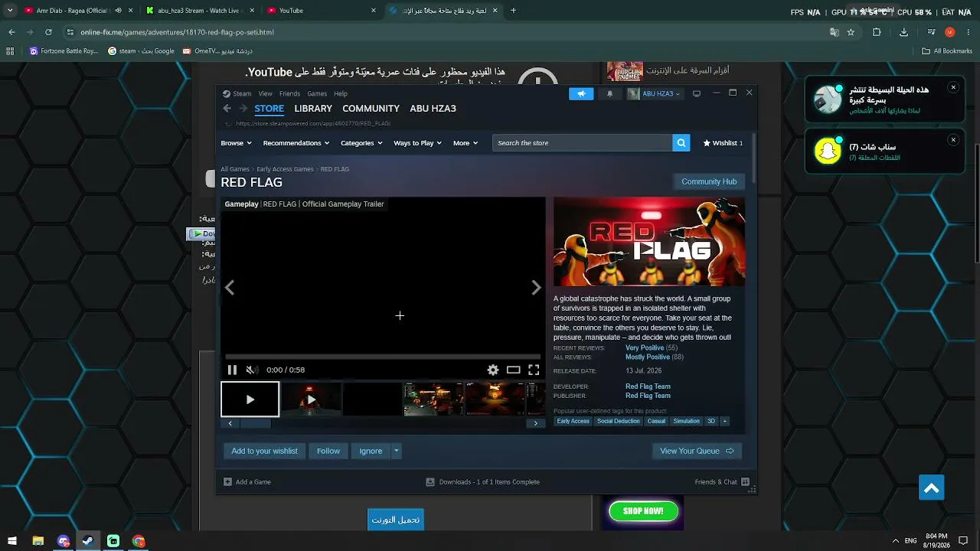The width and height of the screenshot is (980, 551).
Task: Open File Explorer on the taskbar
Action: pyautogui.click(x=38, y=541)
